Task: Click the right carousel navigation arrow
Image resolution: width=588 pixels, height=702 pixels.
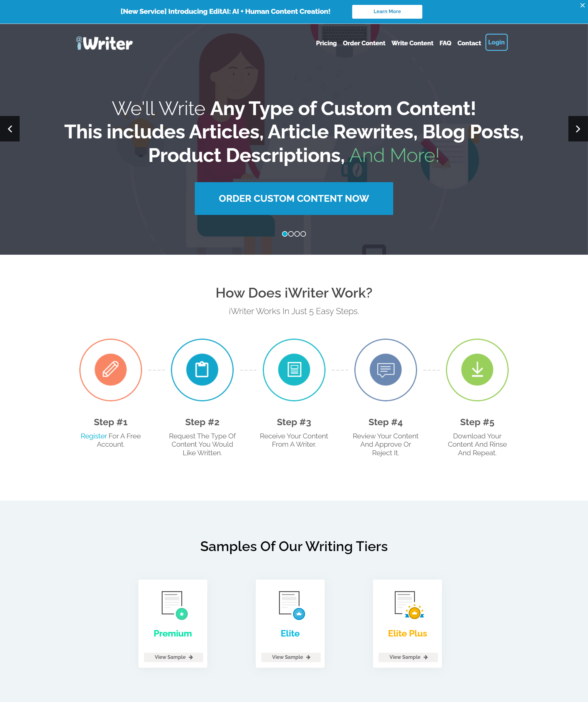Action: (578, 129)
